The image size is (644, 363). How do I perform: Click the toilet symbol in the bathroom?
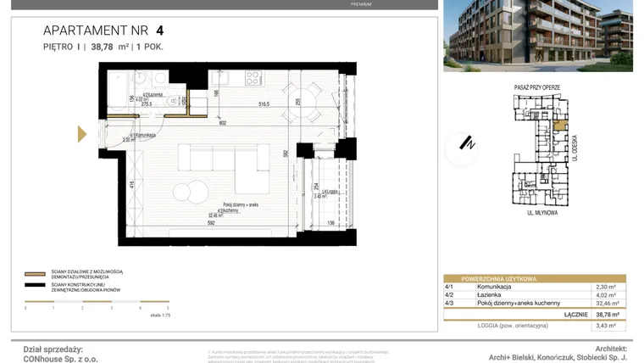(x=174, y=101)
